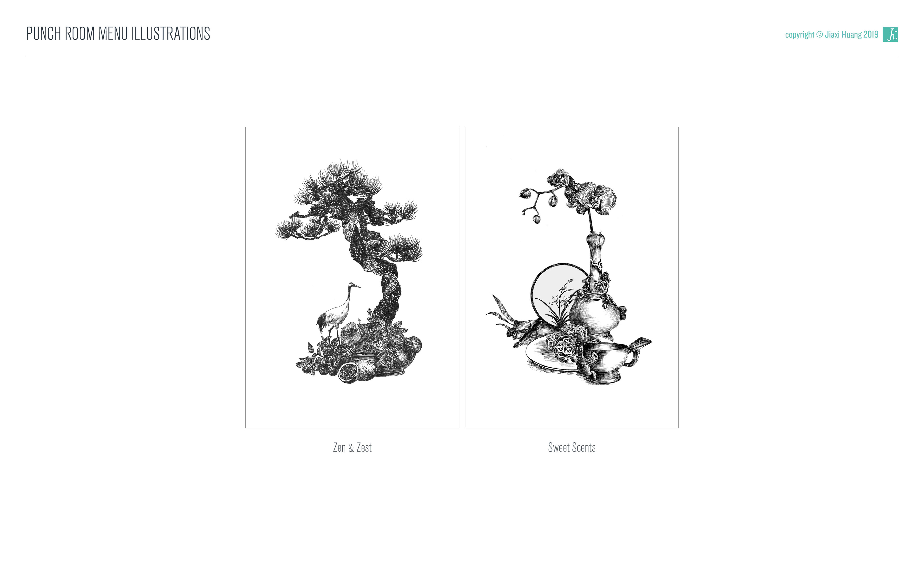Click the Punch Room Menu Illustrations title
This screenshot has width=924, height=577.
tap(118, 34)
